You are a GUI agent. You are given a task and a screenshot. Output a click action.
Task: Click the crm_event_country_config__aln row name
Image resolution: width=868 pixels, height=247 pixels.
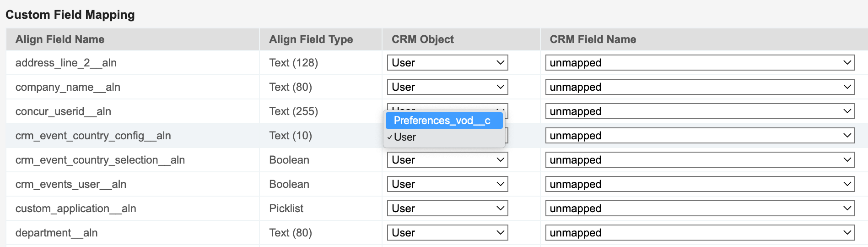point(93,136)
